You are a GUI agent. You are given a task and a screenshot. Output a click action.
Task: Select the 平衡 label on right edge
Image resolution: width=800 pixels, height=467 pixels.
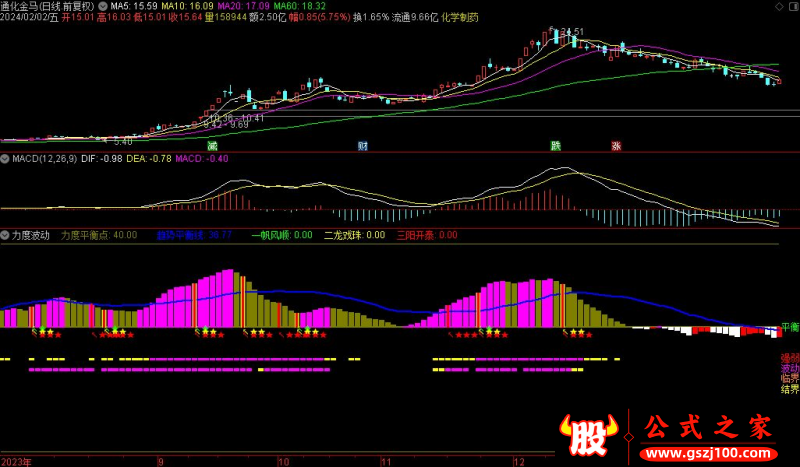[789, 328]
